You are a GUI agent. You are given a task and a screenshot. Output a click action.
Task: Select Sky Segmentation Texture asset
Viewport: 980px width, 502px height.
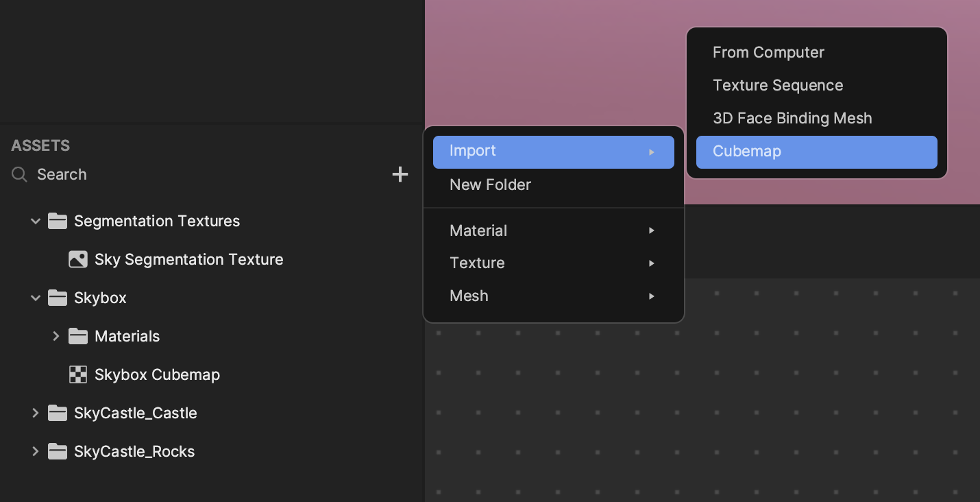point(189,259)
